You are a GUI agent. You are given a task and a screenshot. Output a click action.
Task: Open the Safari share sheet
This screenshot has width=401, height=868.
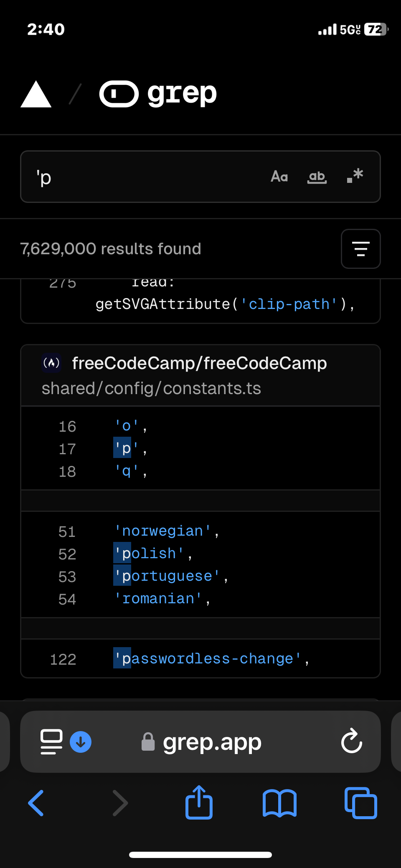[x=199, y=803]
